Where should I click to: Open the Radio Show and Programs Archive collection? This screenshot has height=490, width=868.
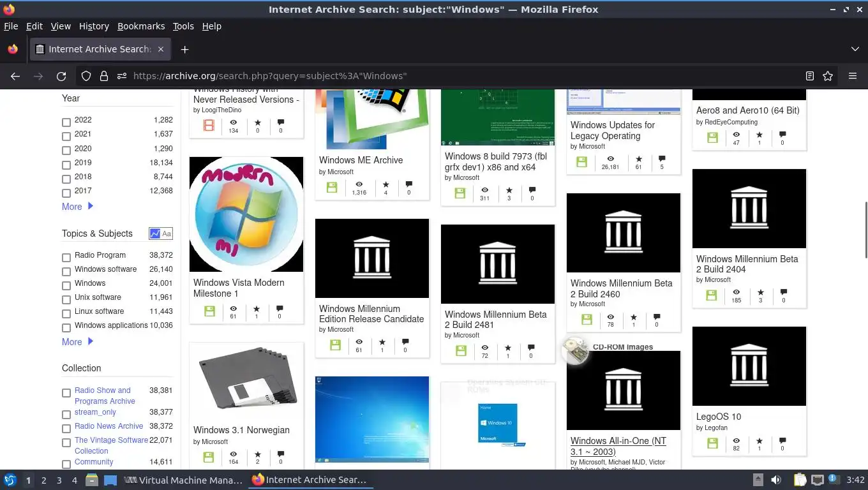coord(105,396)
